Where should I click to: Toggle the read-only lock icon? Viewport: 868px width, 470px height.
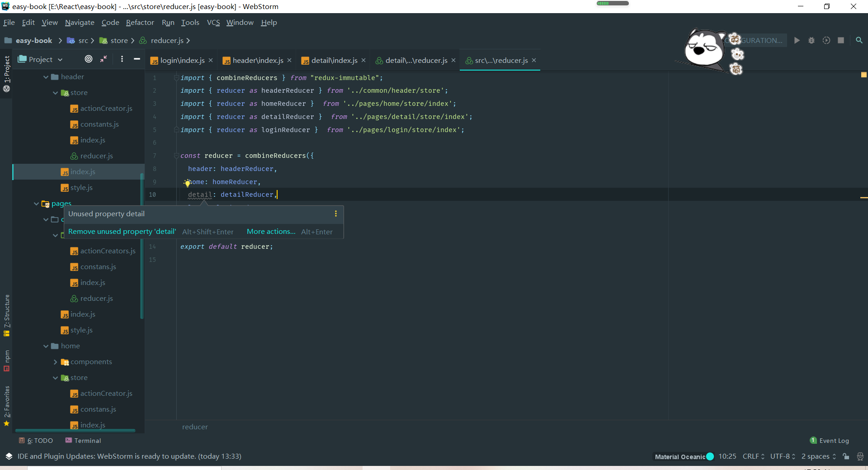[x=846, y=456]
